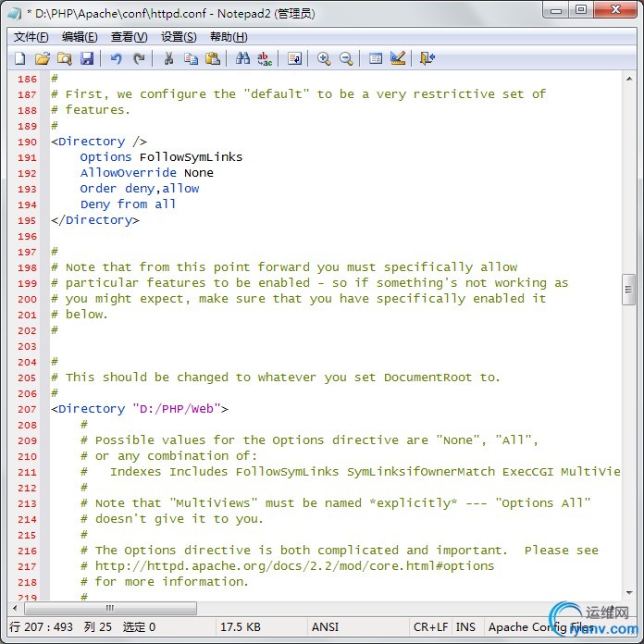Click the '</Directory>' closing tag
644x644 pixels.
pos(95,220)
